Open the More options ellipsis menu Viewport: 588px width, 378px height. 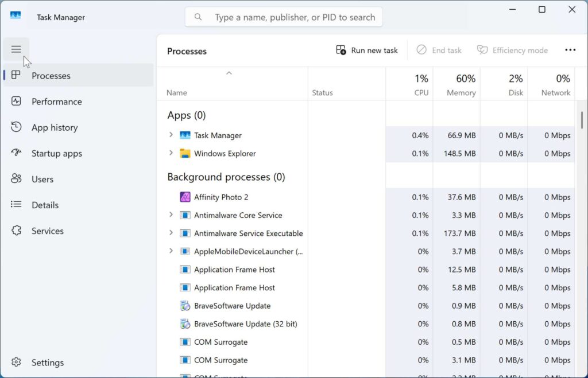click(570, 50)
